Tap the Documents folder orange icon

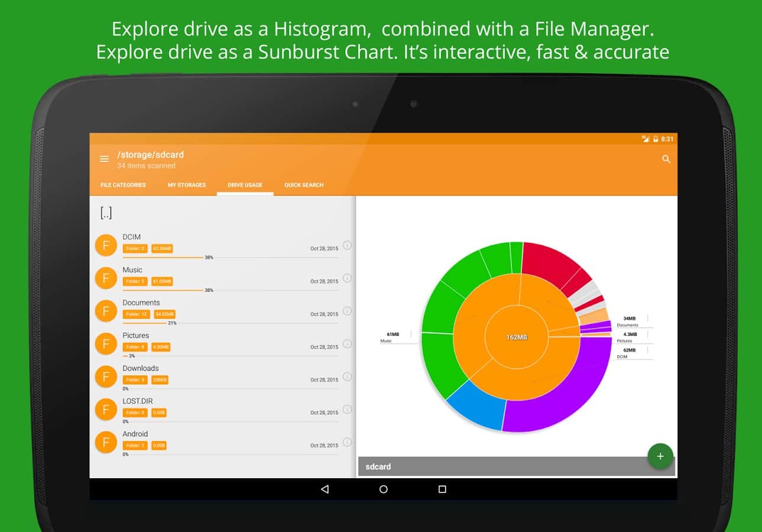click(106, 311)
